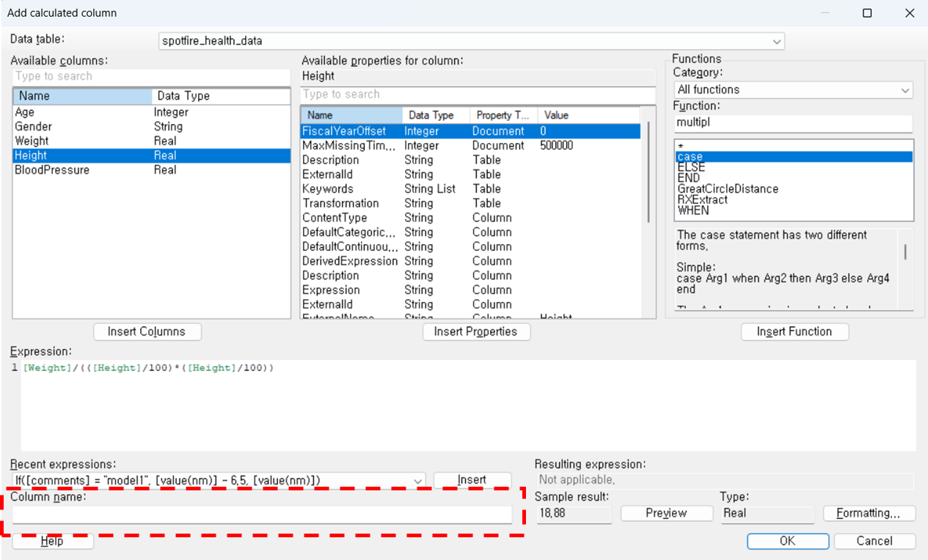The width and height of the screenshot is (928, 560).
Task: Select the DerivedExpression property row
Action: point(470,261)
